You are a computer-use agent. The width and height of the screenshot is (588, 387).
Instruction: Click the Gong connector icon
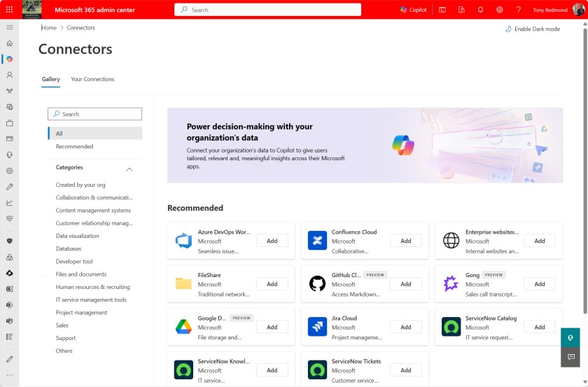click(451, 283)
